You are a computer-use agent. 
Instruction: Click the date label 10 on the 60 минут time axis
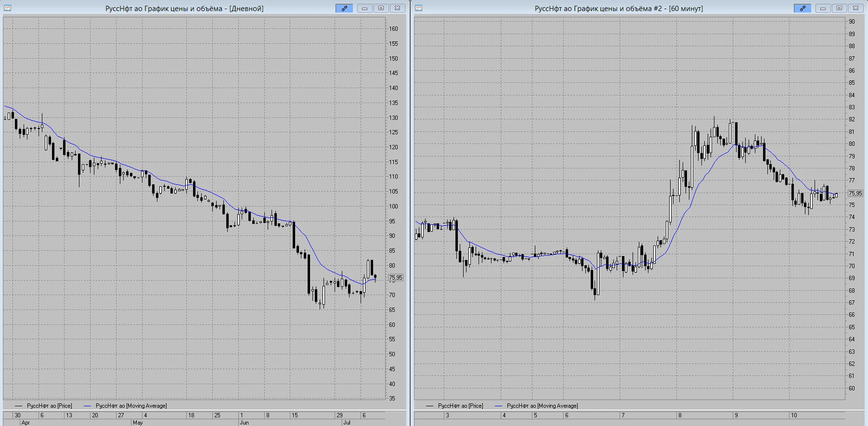pyautogui.click(x=794, y=415)
